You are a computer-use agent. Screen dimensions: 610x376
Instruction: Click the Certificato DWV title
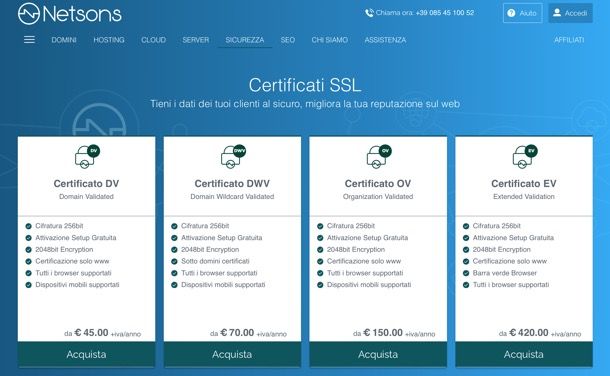pyautogui.click(x=232, y=184)
